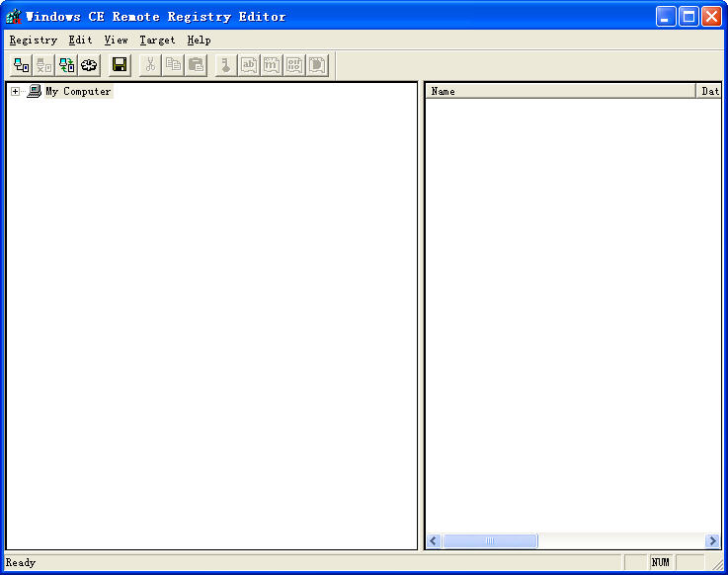Screen dimensions: 728x575
Task: Click the Connect to device toolbar icon
Action: pos(21,65)
